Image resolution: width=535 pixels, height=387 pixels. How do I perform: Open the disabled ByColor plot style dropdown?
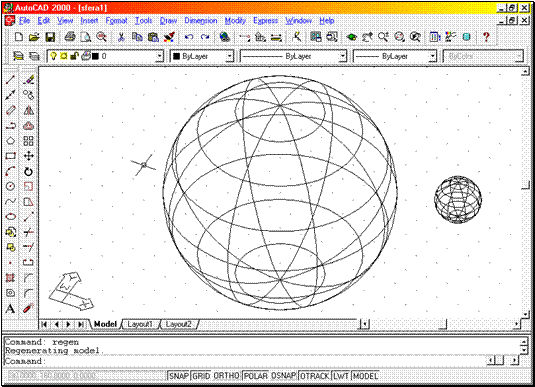click(519, 56)
